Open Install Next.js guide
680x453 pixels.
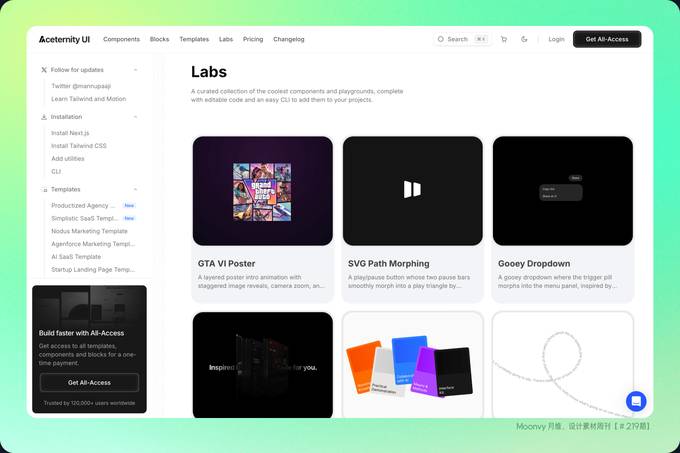tap(70, 133)
